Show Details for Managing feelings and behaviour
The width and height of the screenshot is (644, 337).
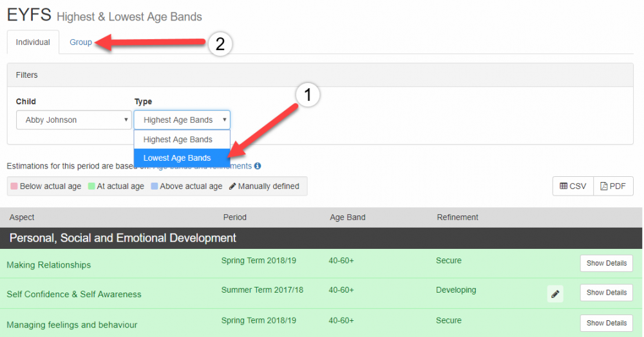click(606, 323)
